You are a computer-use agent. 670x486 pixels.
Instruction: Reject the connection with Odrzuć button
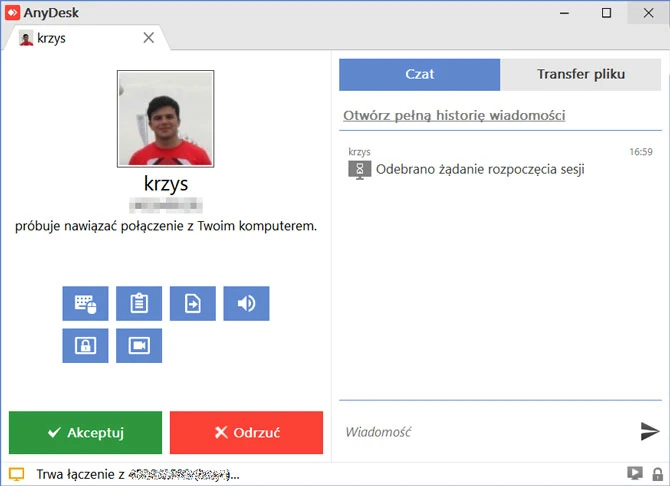[246, 433]
